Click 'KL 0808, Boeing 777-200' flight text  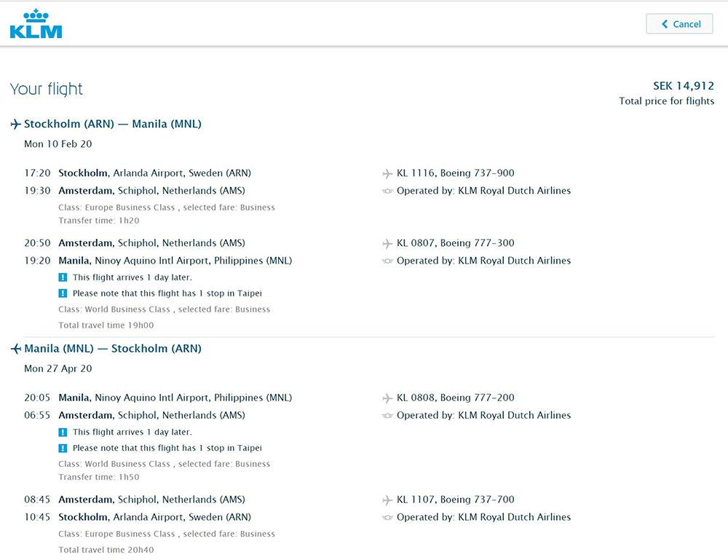456,398
